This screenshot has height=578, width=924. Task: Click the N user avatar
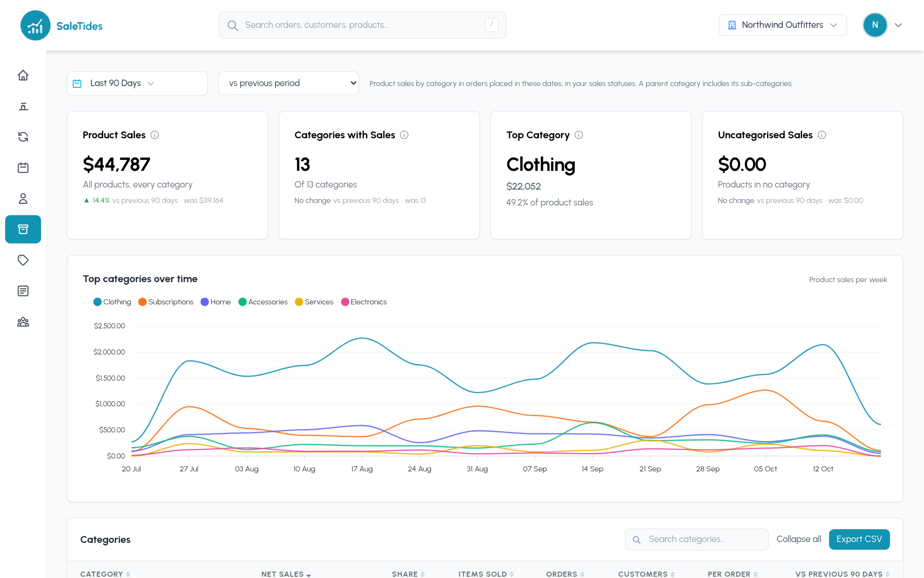pos(875,25)
